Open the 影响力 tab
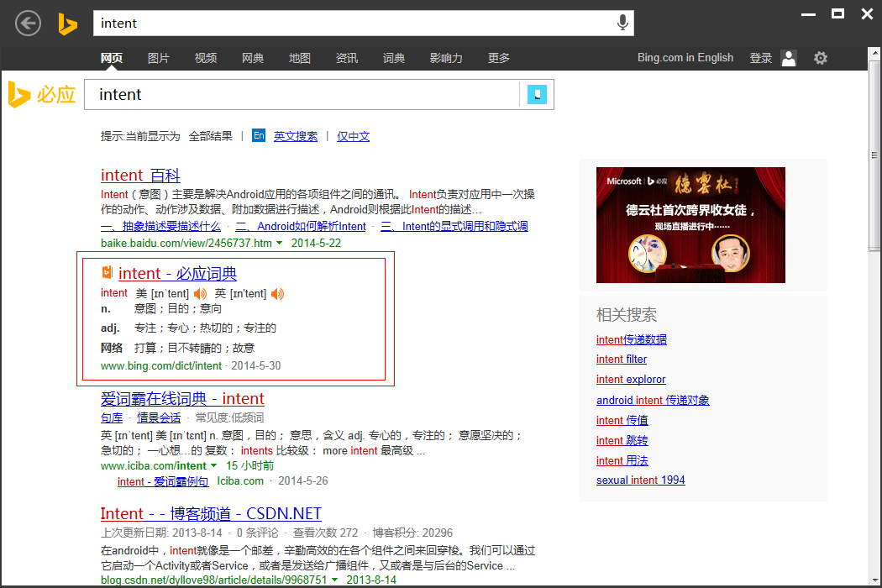Image resolution: width=882 pixels, height=588 pixels. coord(446,58)
